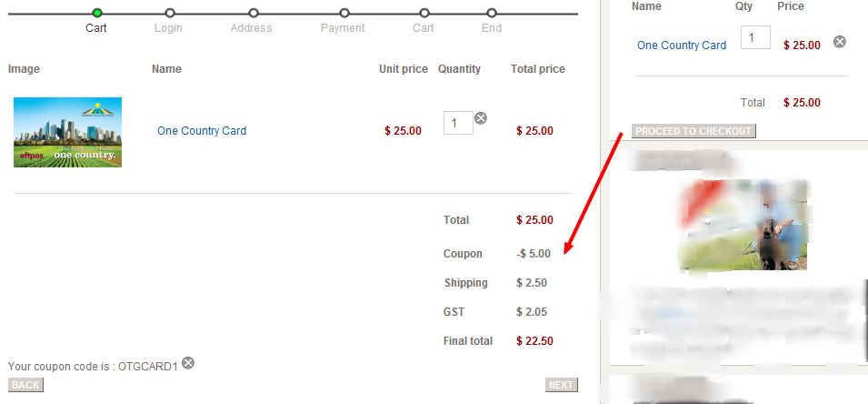This screenshot has width=868, height=404.
Task: Click the BACK button
Action: click(25, 385)
